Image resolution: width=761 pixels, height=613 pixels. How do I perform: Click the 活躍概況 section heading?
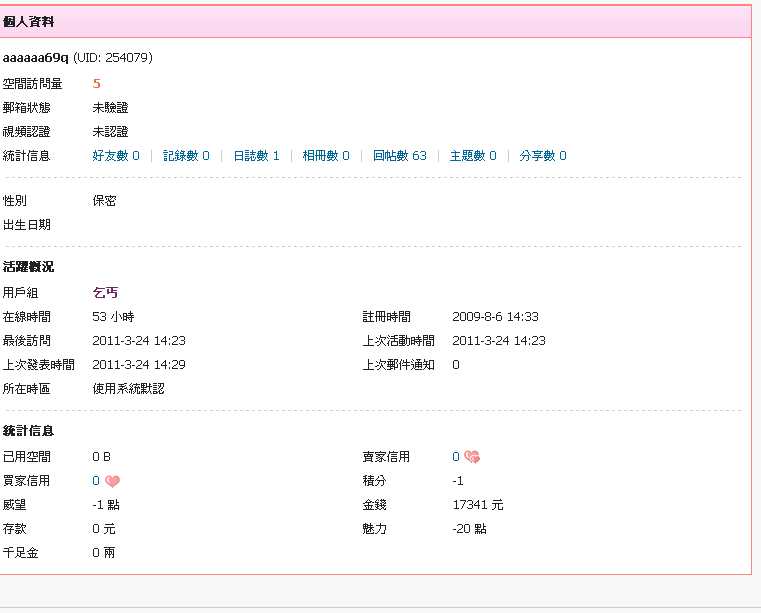(28, 267)
